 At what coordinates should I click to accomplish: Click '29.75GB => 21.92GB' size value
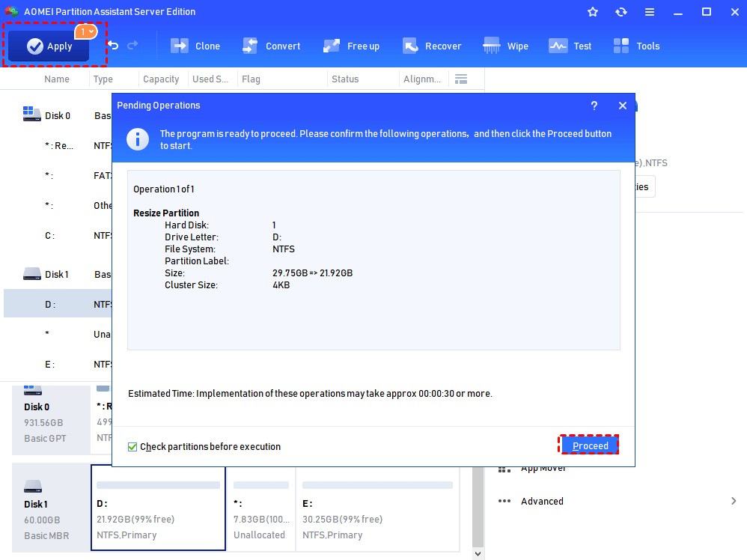[x=313, y=273]
